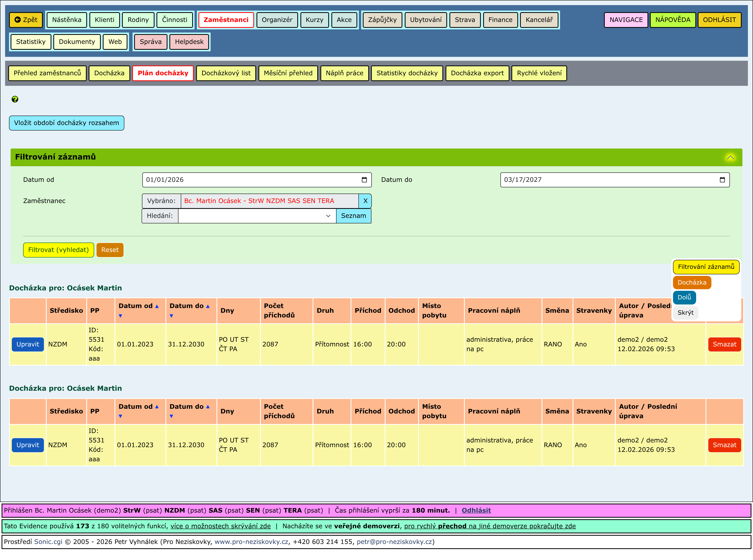The height and width of the screenshot is (560, 753).
Task: Open calendar picker in Datum do field
Action: (x=722, y=180)
